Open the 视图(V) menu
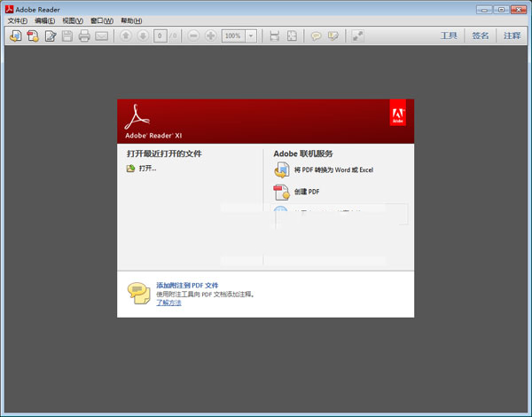The image size is (532, 417). (x=73, y=20)
